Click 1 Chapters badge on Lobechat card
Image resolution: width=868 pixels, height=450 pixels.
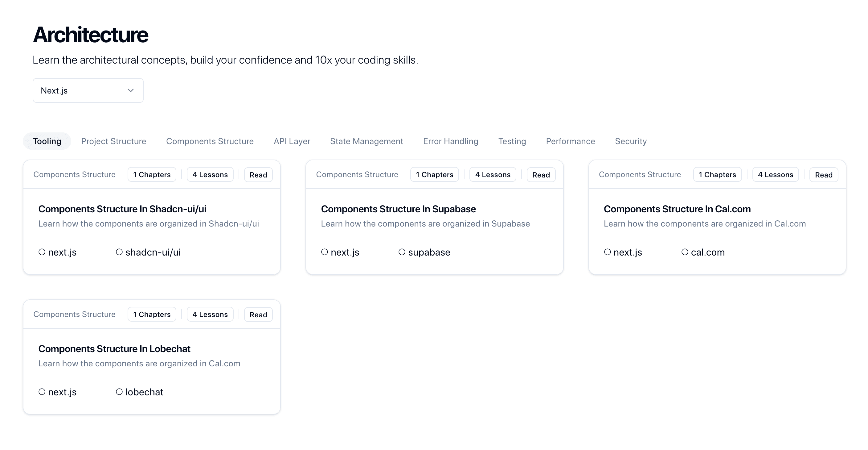pos(152,315)
